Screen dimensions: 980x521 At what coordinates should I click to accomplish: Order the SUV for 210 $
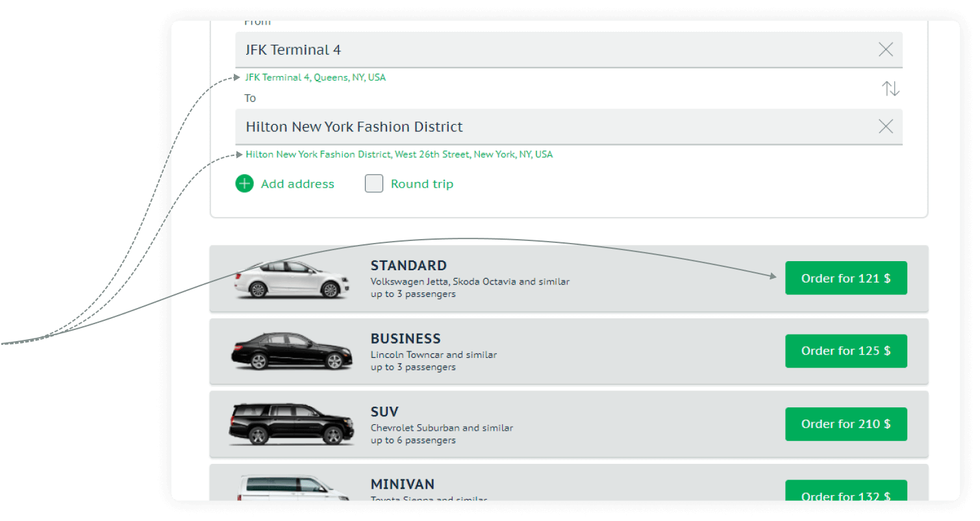[x=846, y=424]
